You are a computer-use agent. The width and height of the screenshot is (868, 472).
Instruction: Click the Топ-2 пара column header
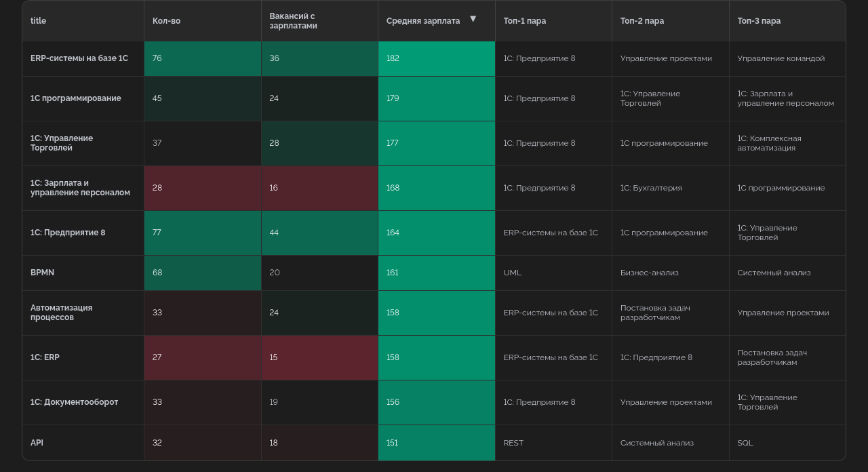tap(642, 21)
